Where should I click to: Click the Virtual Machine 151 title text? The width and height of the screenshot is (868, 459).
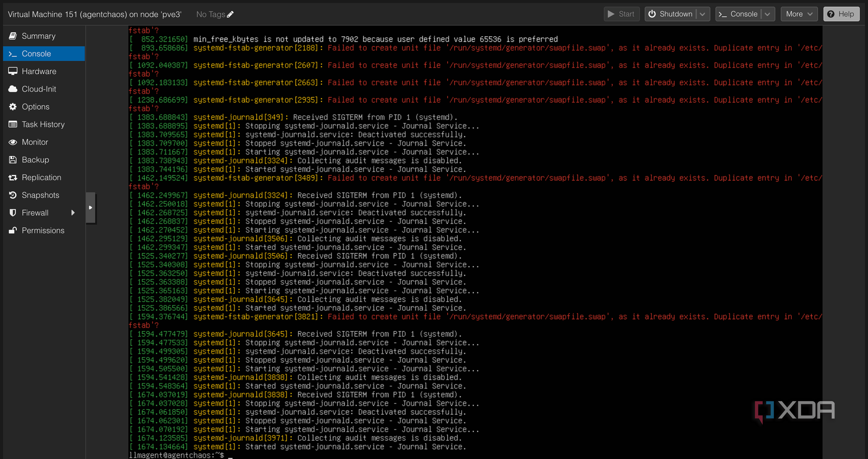point(95,14)
